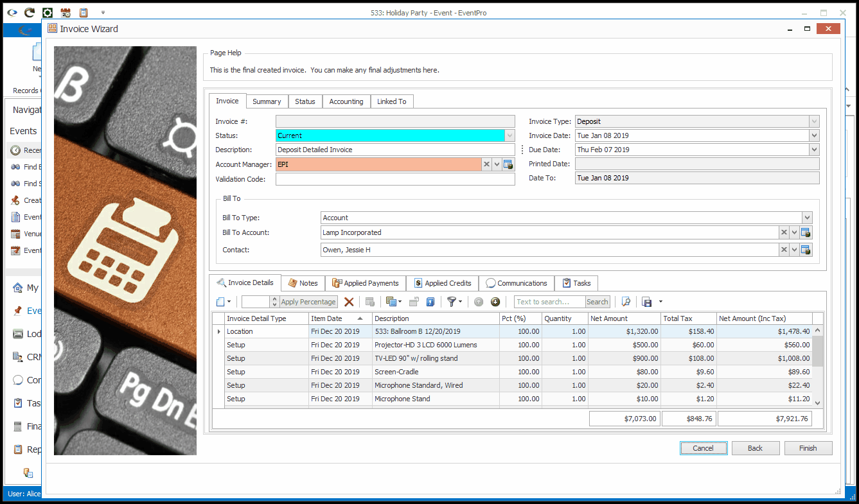This screenshot has width=859, height=504.
Task: Click the Text to search field
Action: (x=550, y=302)
